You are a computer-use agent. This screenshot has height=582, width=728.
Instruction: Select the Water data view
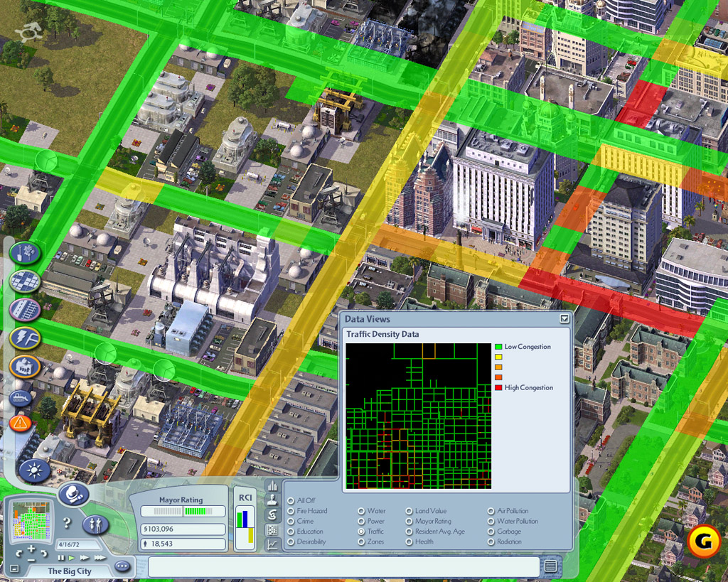[361, 511]
